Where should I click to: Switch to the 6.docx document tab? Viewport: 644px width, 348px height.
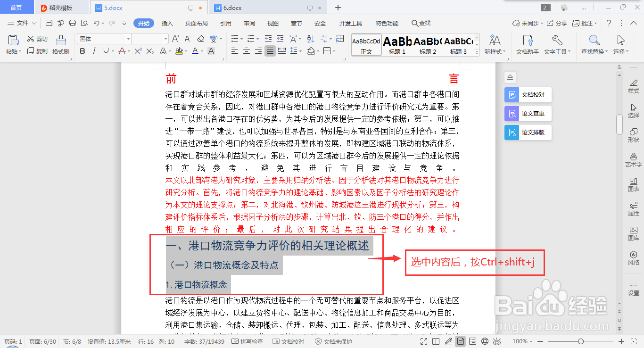click(232, 8)
